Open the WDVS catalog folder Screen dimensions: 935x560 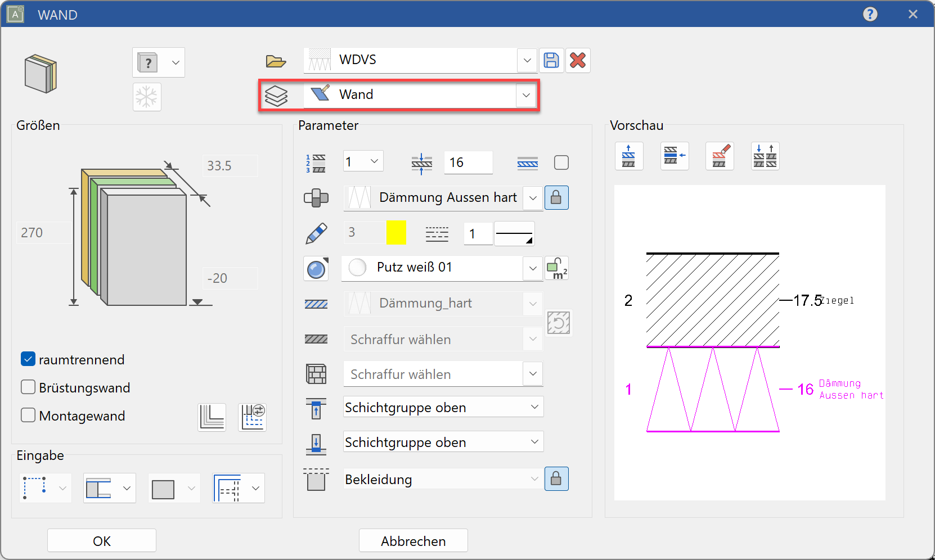pos(276,60)
